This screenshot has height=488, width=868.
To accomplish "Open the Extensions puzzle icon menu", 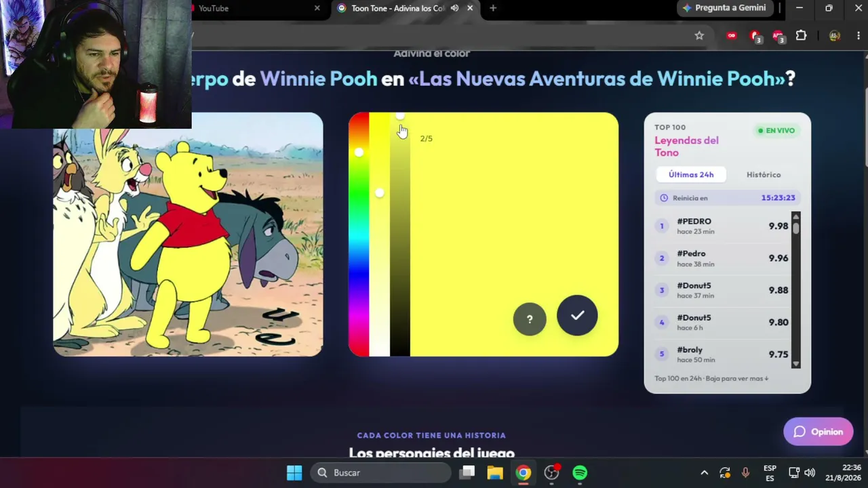I will (801, 36).
